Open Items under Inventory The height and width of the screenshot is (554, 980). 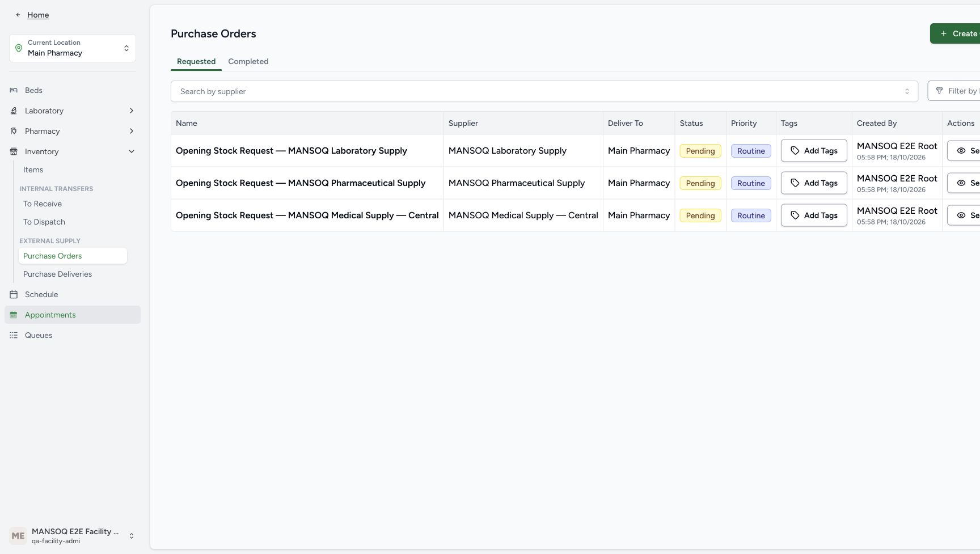[73, 170]
